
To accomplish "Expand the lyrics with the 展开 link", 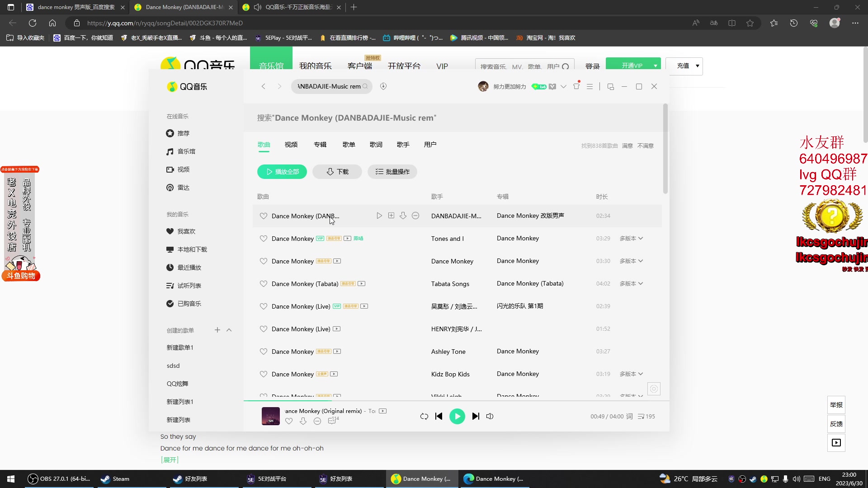I will coord(170,460).
